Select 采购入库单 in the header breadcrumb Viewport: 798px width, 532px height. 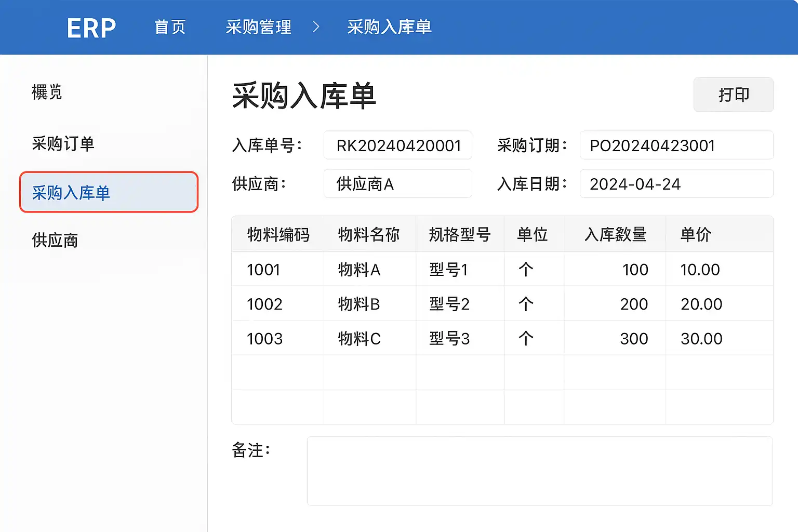pyautogui.click(x=389, y=27)
